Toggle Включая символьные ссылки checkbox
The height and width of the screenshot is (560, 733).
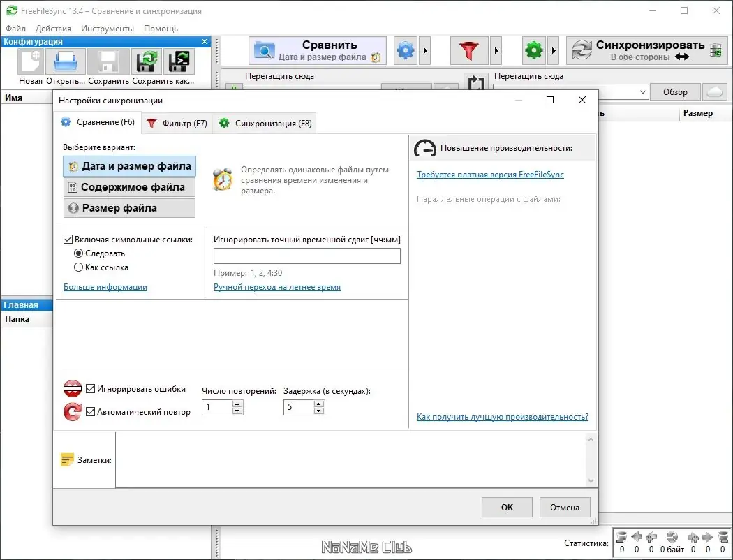68,240
